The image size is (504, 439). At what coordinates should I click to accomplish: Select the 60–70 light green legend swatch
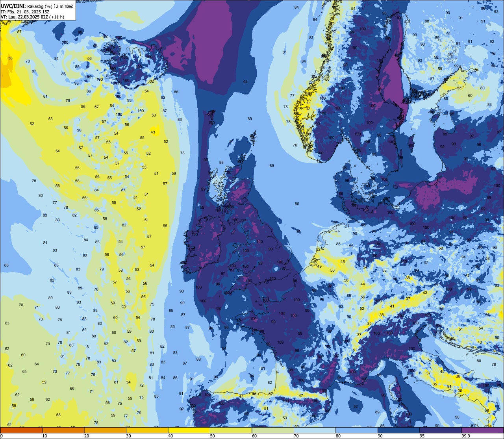point(273,430)
